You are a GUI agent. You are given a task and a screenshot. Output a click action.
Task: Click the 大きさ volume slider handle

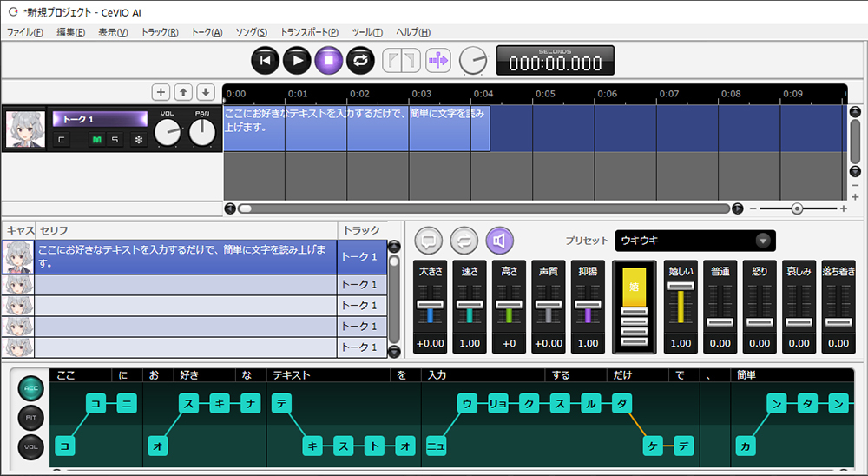[431, 305]
